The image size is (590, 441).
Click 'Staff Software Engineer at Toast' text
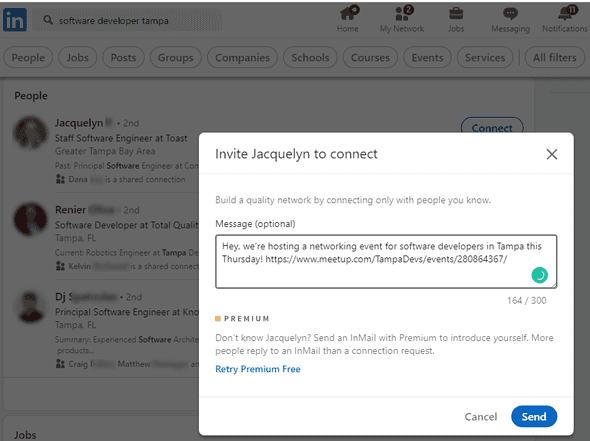(121, 138)
